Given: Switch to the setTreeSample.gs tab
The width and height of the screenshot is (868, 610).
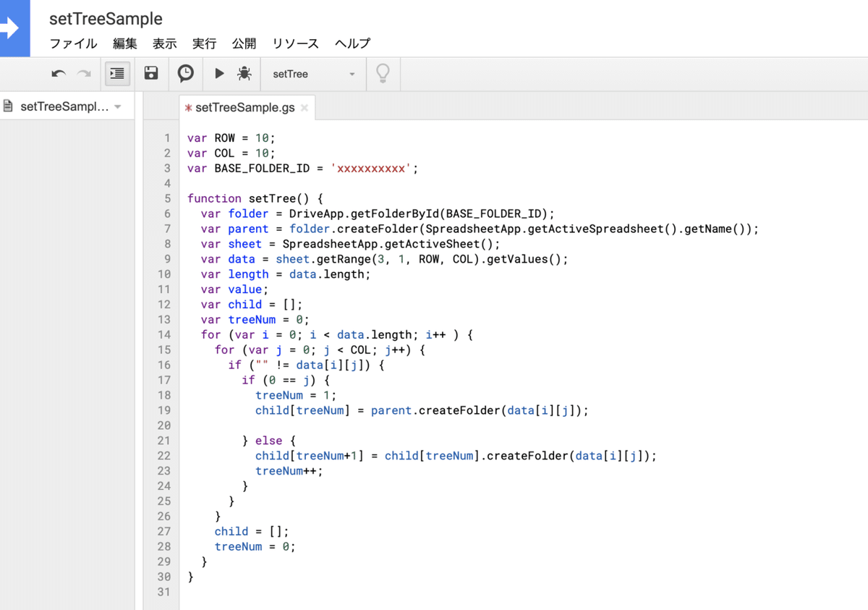Looking at the screenshot, I should pyautogui.click(x=245, y=107).
